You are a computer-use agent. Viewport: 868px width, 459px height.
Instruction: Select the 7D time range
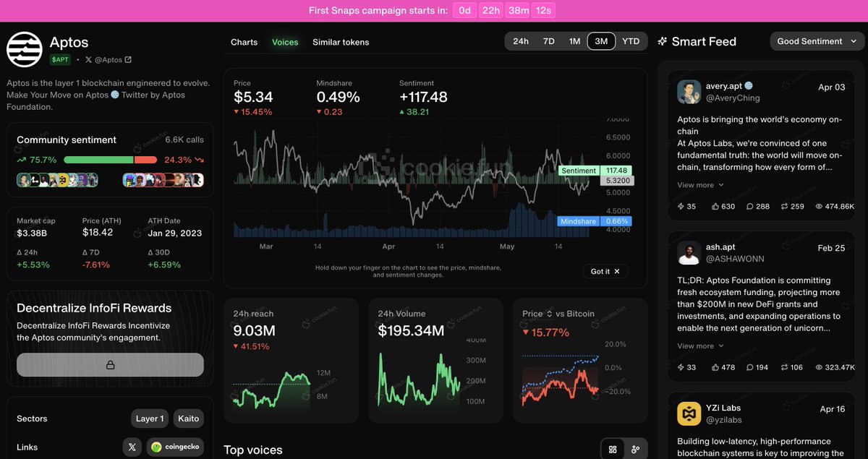point(549,41)
